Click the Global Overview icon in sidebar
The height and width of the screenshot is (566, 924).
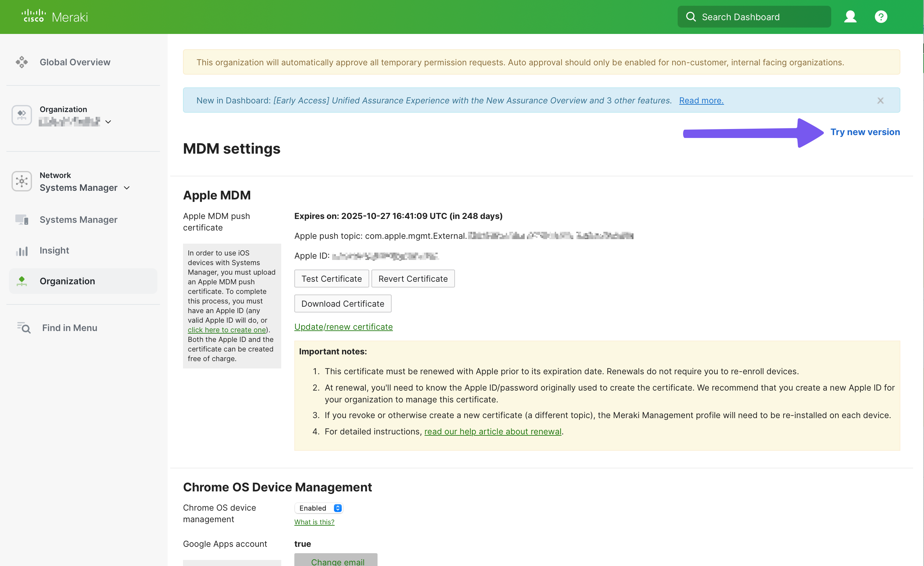tap(22, 61)
